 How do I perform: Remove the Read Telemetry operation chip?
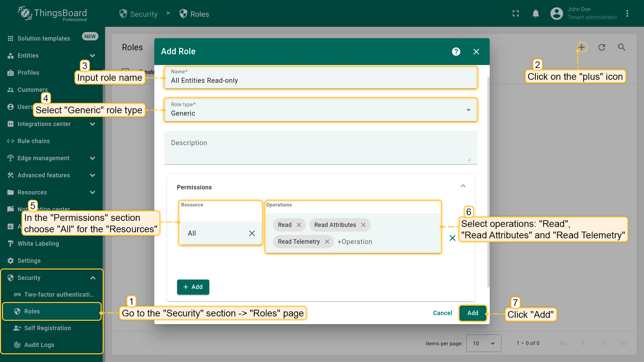point(327,242)
